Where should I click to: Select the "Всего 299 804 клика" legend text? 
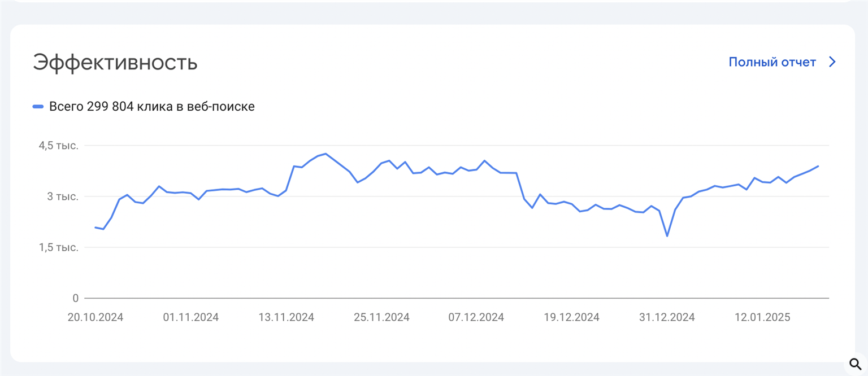pyautogui.click(x=151, y=107)
